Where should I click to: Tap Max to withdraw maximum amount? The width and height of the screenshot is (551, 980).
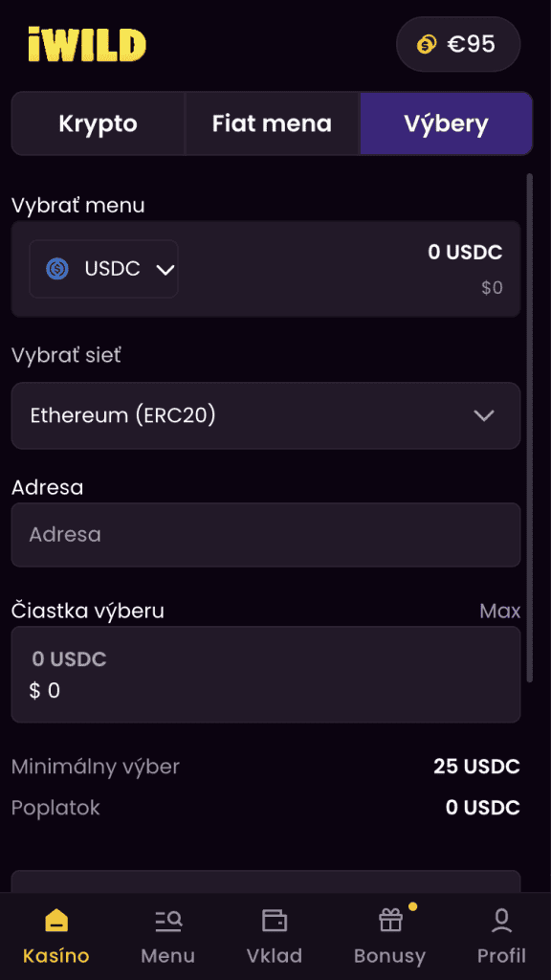click(499, 611)
